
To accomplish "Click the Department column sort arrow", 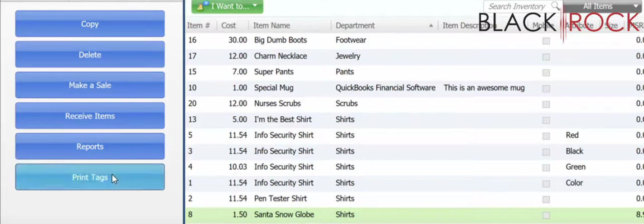I will pyautogui.click(x=431, y=26).
